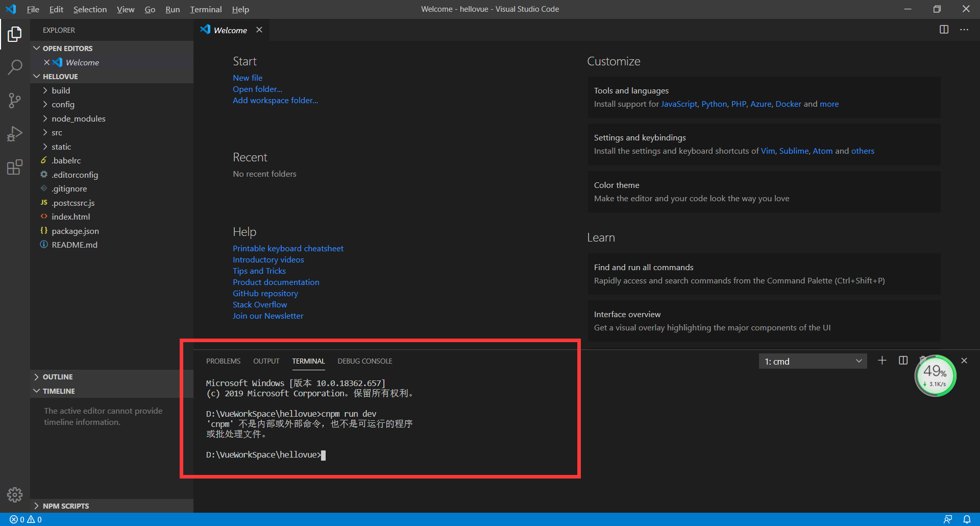Viewport: 980px width, 526px height.
Task: Open the Manage gear icon
Action: tap(15, 494)
